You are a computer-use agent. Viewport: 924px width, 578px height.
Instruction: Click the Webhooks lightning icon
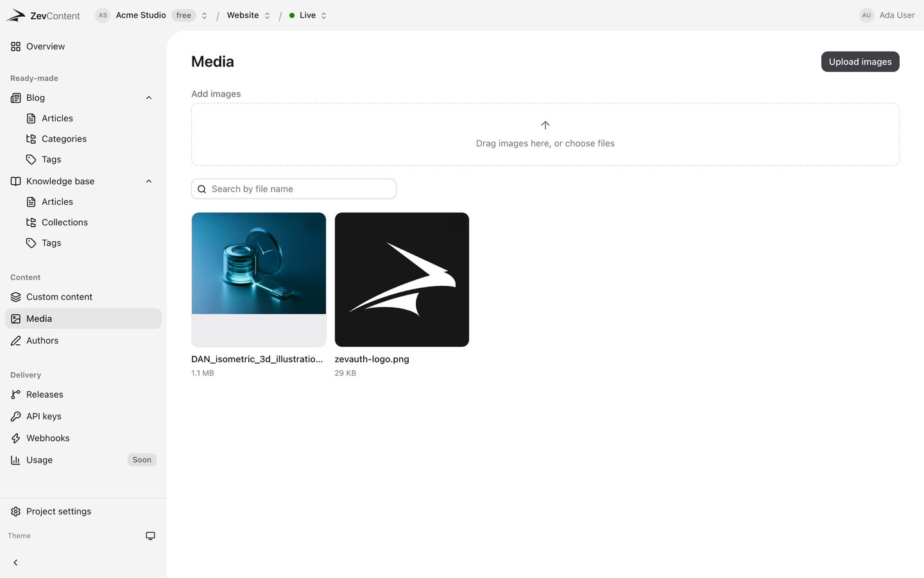pos(15,438)
